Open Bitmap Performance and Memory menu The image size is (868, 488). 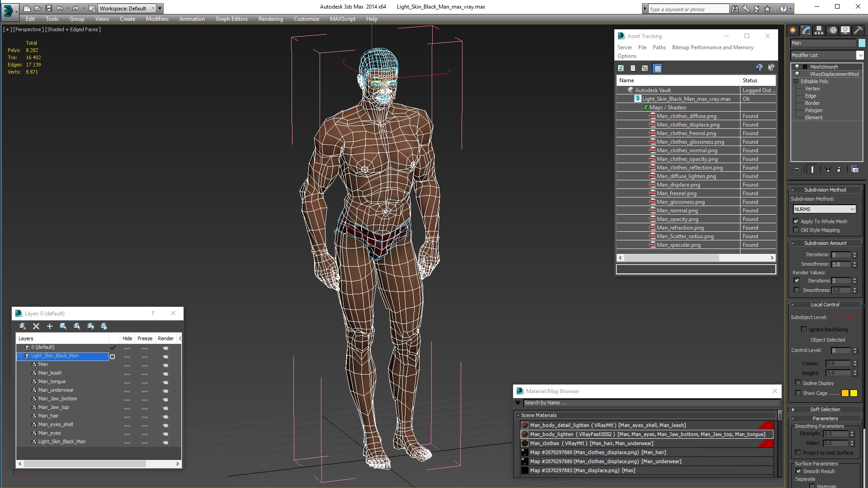712,47
